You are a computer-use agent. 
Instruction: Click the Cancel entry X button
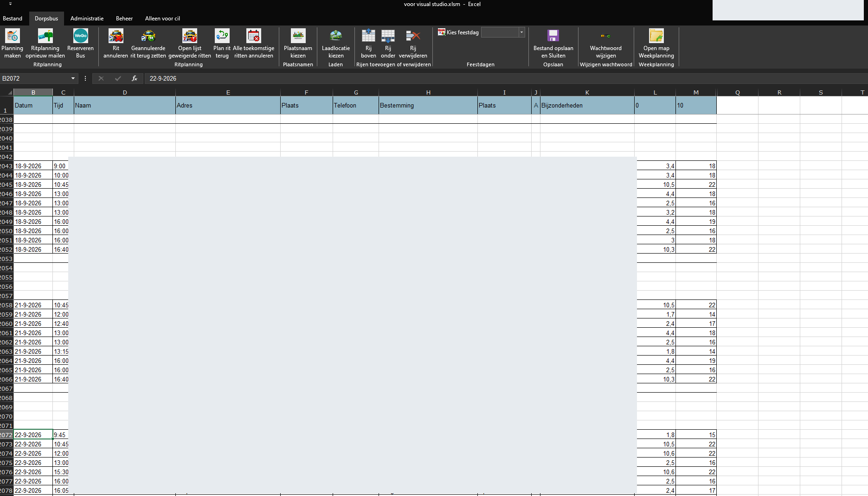[x=101, y=78]
